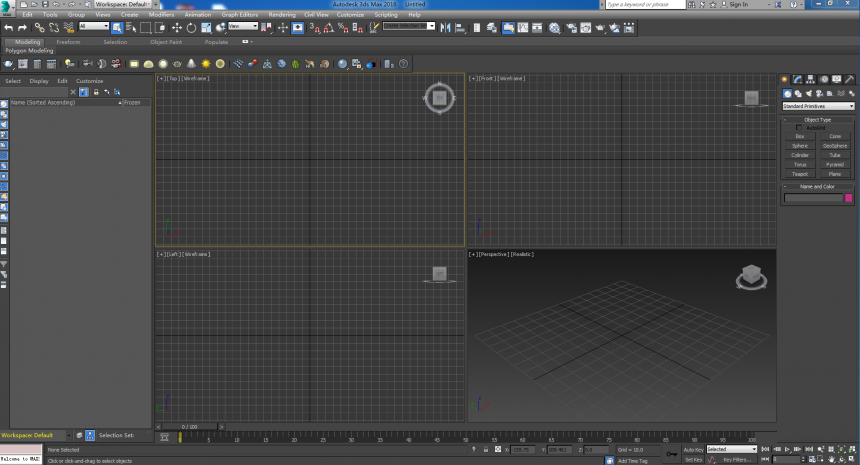Open Select by Name list icon

131,27
